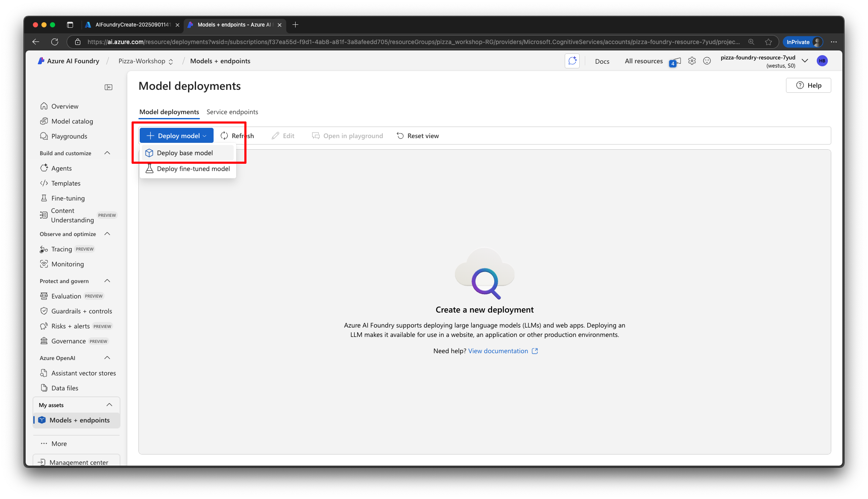Choose Deploy base model menu entry
868x499 pixels.
tap(185, 153)
